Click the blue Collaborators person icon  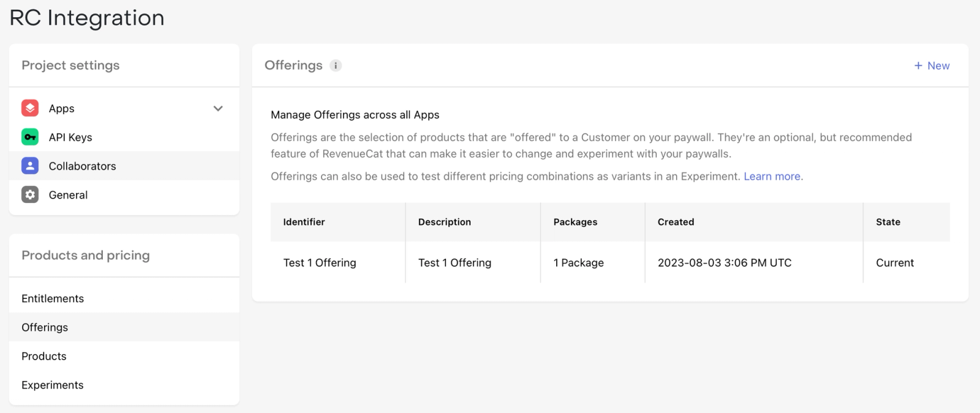30,165
